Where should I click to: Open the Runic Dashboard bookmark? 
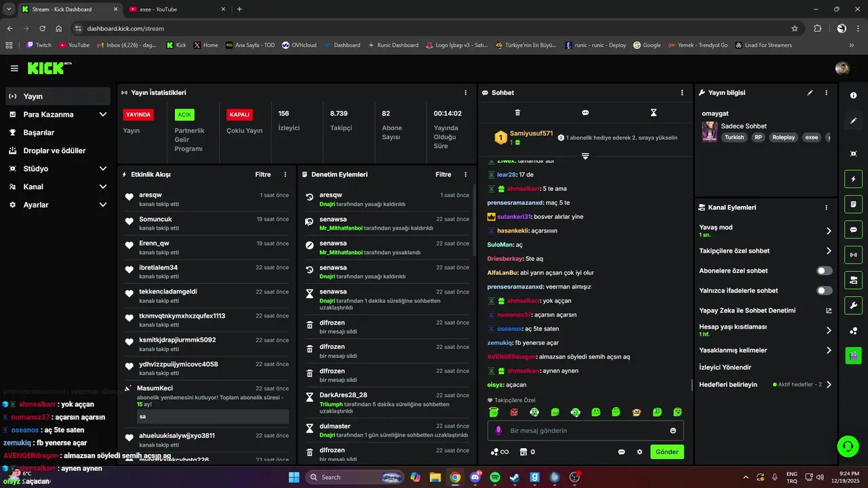tap(393, 45)
